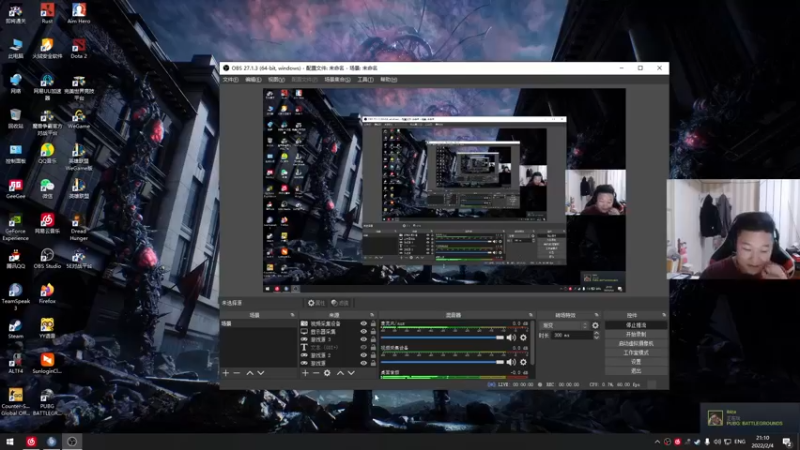
Task: Toggle visibility eye for the 视频采集设备 source
Action: coord(363,323)
